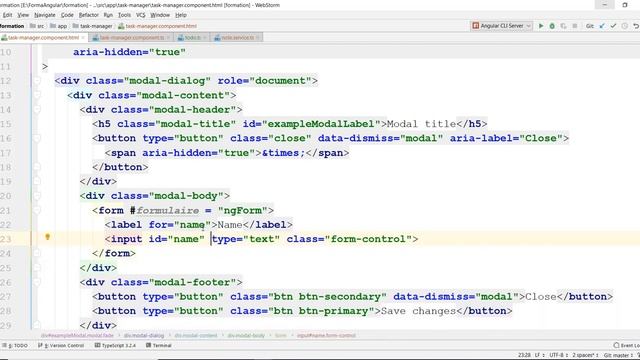Click the Run with Coverage icon
The image size is (640, 360).
563,26
